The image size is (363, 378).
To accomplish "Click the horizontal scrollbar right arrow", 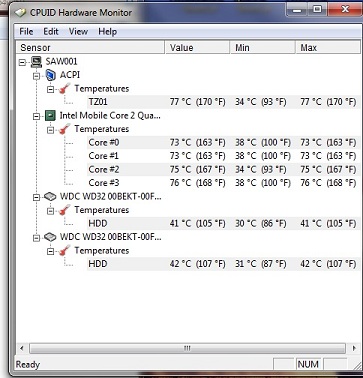I will click(x=354, y=349).
